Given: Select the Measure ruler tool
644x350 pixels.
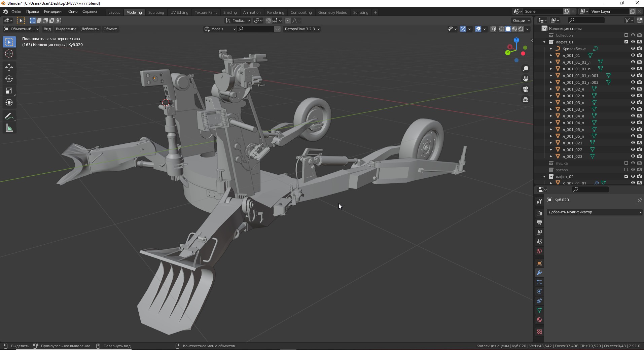Looking at the screenshot, I should [9, 128].
